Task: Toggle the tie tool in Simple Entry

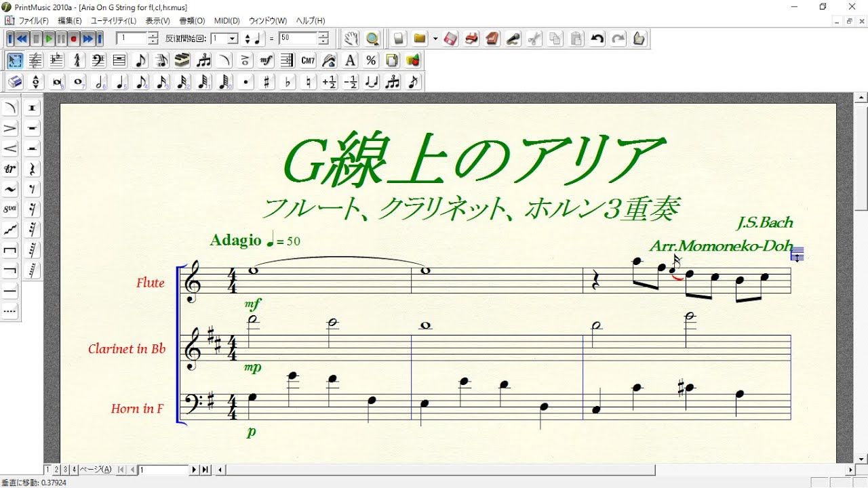Action: [372, 83]
